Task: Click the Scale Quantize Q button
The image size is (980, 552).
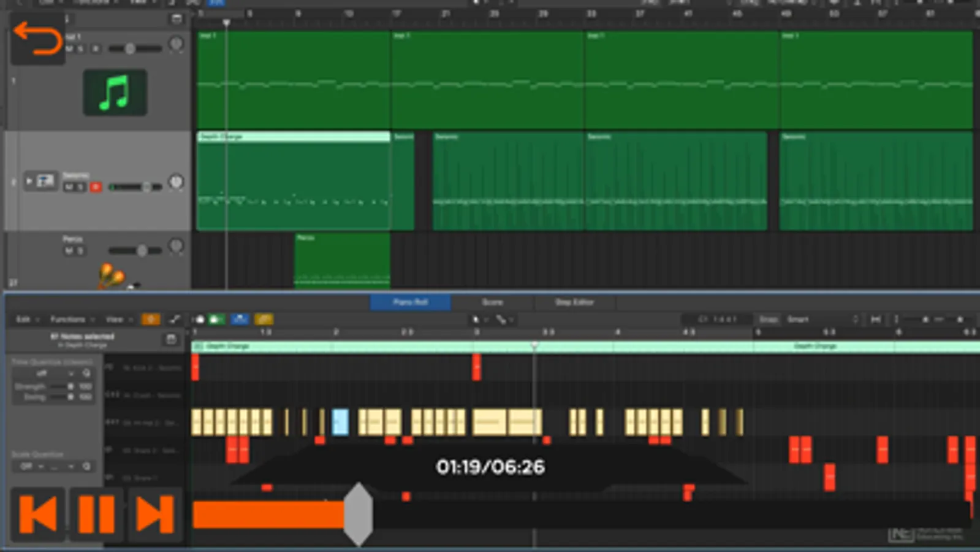Action: point(86,466)
